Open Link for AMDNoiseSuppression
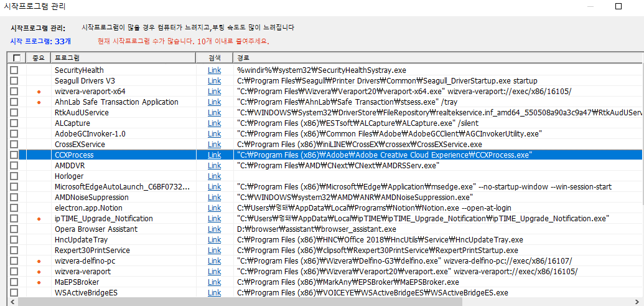Viewport: 644px width, 306px height. 215,198
